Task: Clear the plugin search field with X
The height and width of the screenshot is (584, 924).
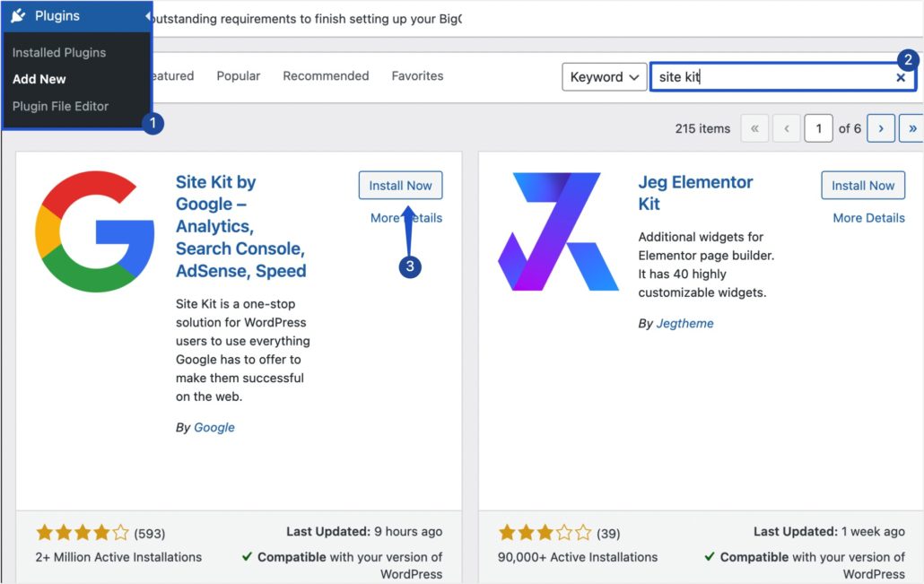Action: (901, 77)
